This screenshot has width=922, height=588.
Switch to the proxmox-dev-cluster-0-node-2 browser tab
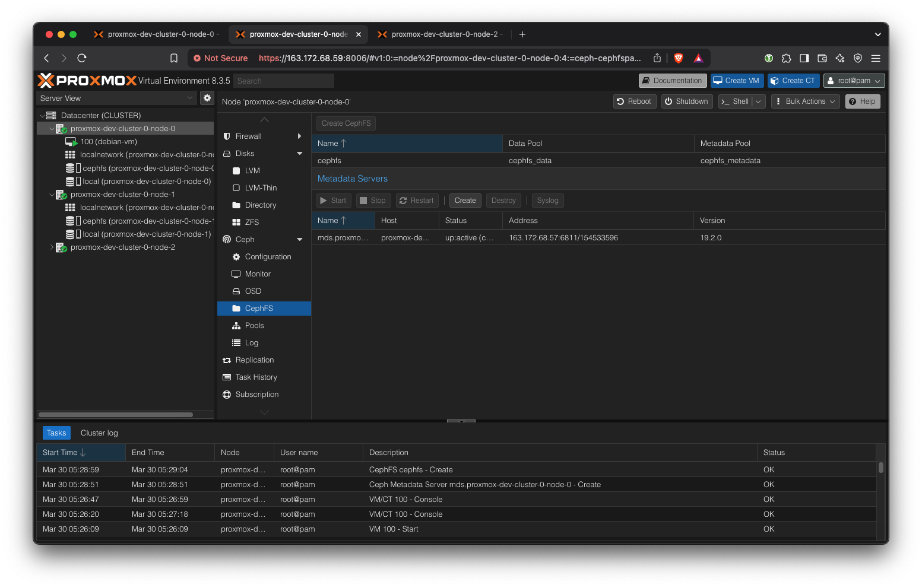[444, 34]
